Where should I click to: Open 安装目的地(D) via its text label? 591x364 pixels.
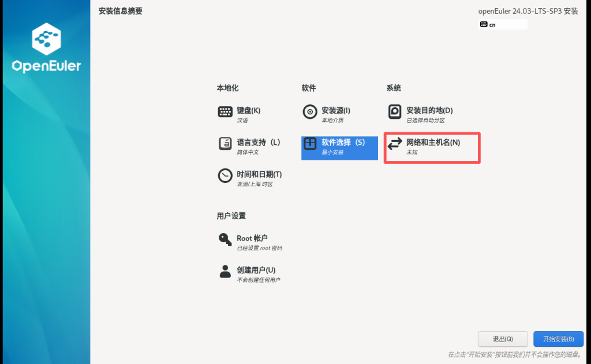coord(429,110)
